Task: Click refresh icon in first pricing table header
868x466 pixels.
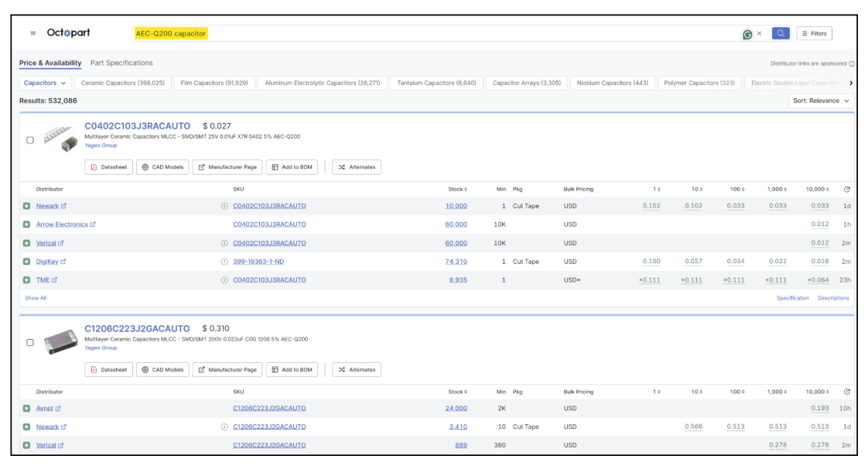Action: tap(847, 190)
